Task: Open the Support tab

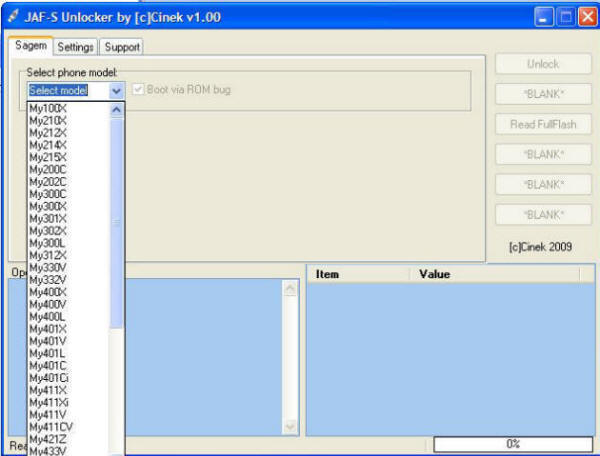Action: [122, 47]
